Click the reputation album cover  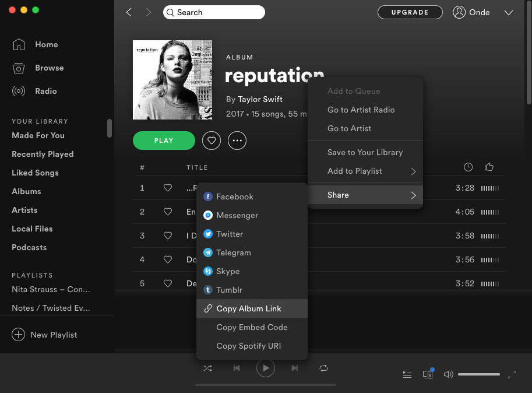(x=172, y=80)
